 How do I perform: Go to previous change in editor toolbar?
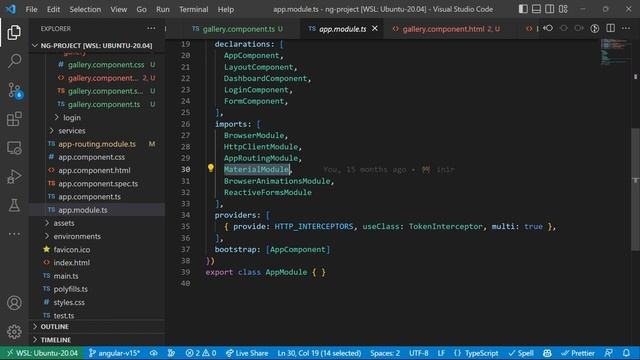click(548, 29)
